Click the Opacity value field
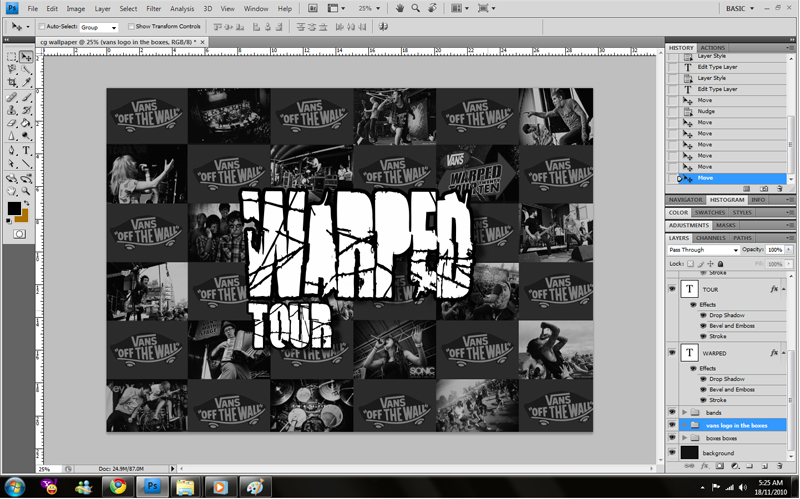The width and height of the screenshot is (800, 499). (774, 250)
